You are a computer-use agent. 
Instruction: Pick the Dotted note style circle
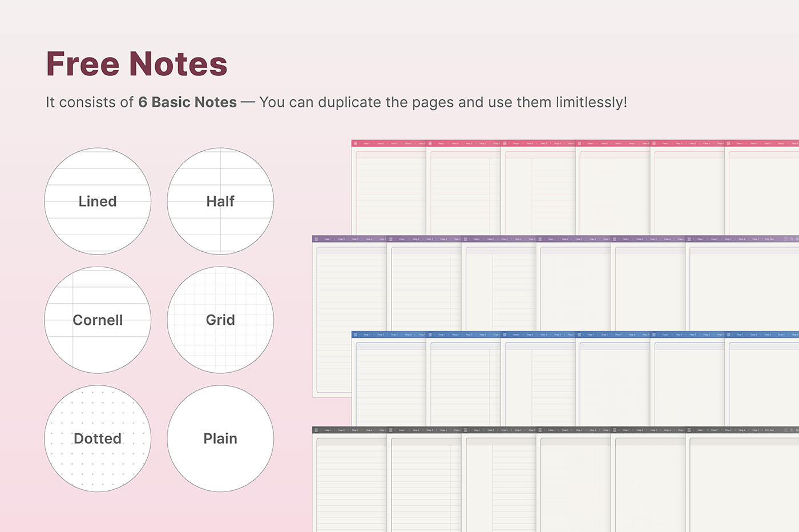(x=98, y=438)
